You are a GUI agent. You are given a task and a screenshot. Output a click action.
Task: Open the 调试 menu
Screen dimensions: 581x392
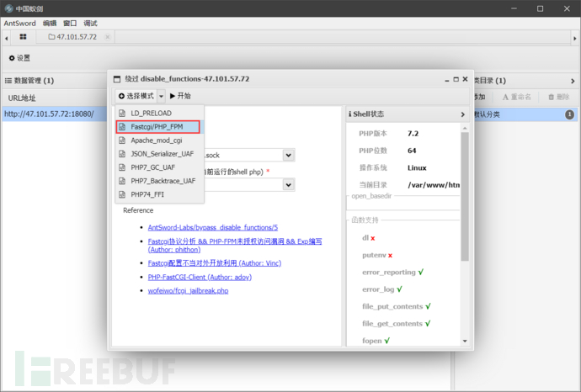pos(90,24)
